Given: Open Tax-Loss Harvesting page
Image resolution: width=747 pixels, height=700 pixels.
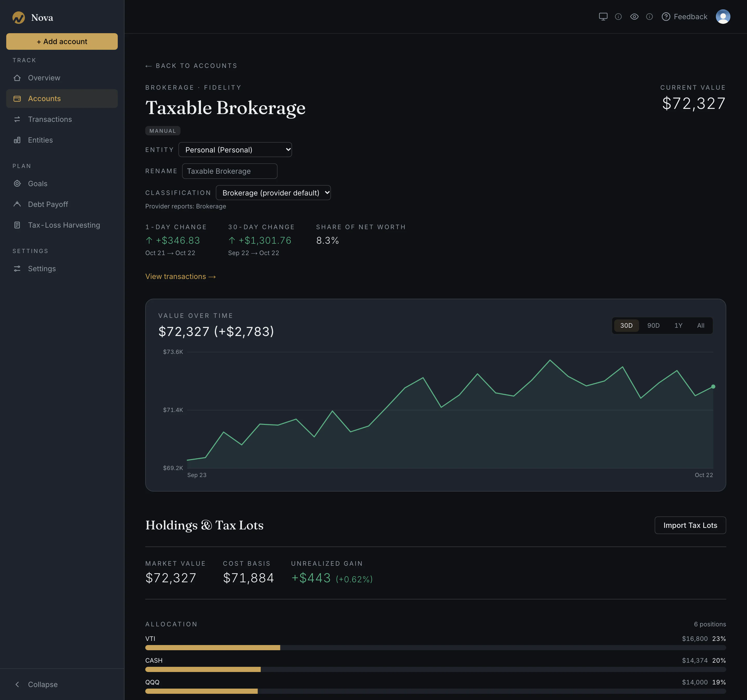Looking at the screenshot, I should (x=62, y=225).
